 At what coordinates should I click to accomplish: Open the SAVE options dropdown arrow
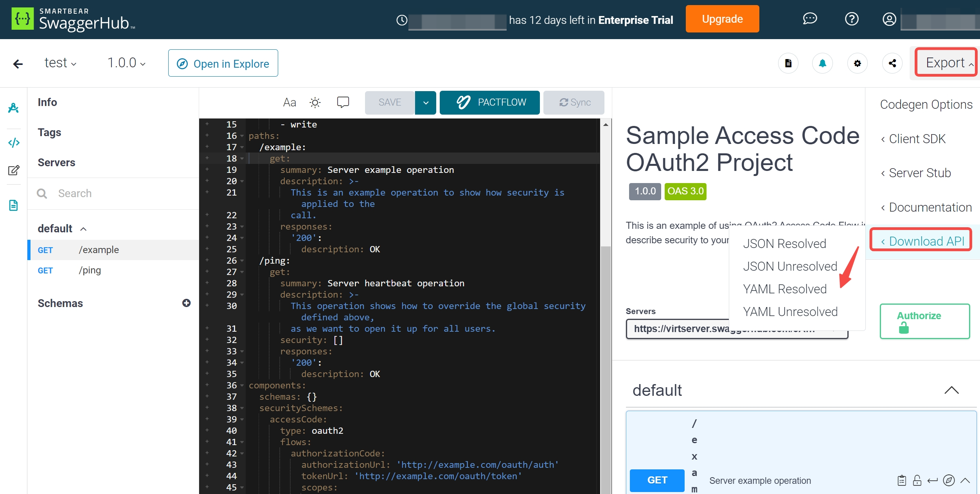point(426,102)
